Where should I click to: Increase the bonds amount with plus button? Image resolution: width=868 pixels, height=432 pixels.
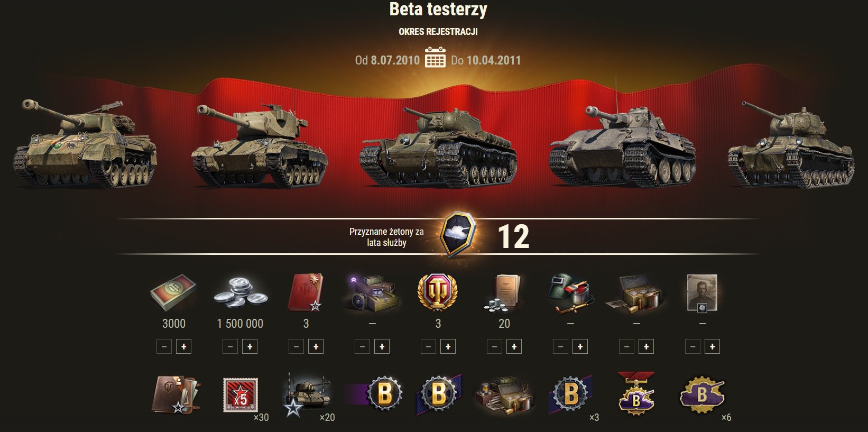[183, 346]
